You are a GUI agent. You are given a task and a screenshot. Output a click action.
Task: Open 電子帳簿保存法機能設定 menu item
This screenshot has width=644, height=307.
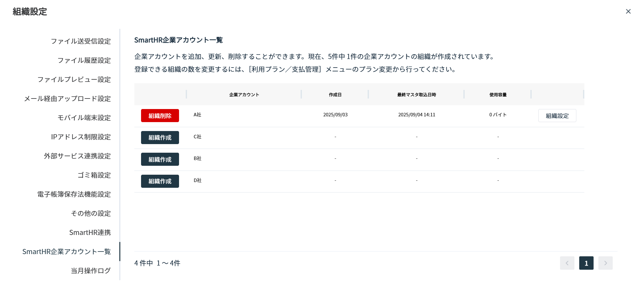pos(74,194)
